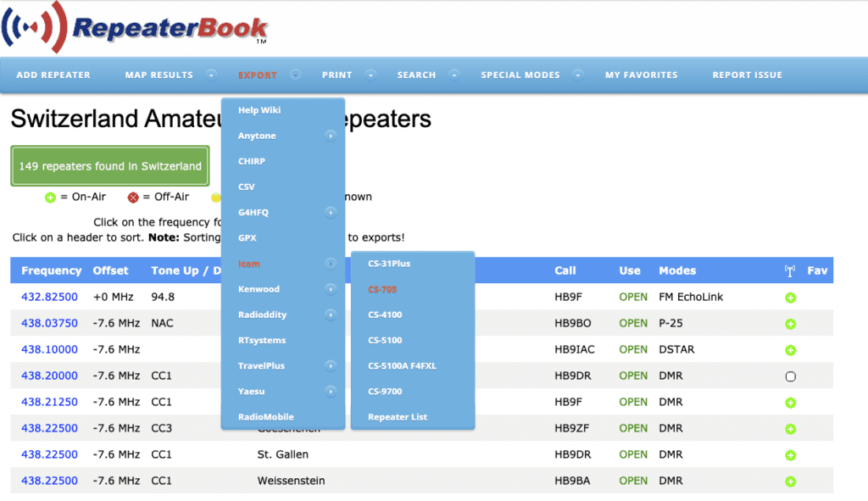Expand the Yaesu export submenu
The image size is (868, 501).
click(x=331, y=392)
